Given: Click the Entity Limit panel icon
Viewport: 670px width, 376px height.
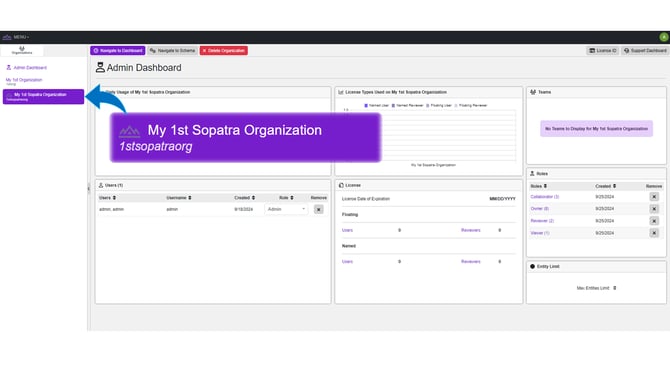Looking at the screenshot, I should pos(532,267).
